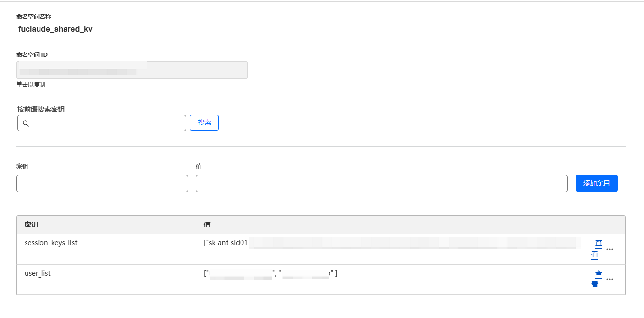Open three-dot menu for user_list row

(x=610, y=279)
